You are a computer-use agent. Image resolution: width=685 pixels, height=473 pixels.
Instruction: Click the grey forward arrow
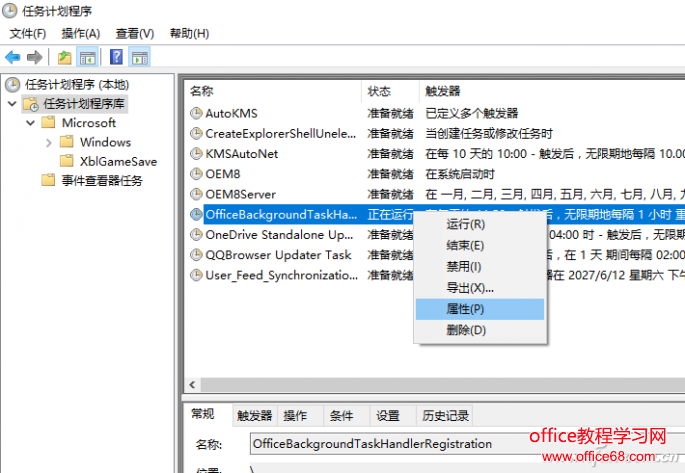pyautogui.click(x=35, y=57)
